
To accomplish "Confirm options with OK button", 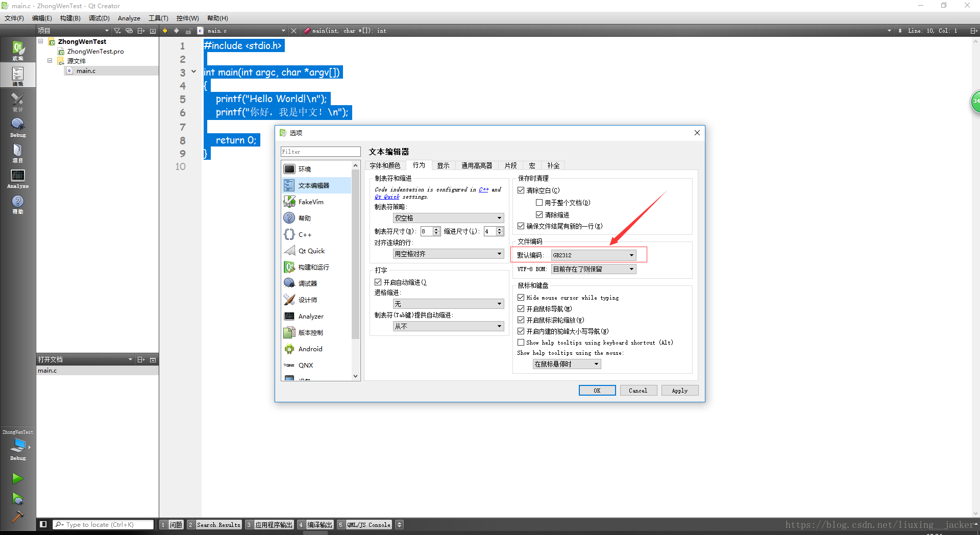I will tap(597, 391).
